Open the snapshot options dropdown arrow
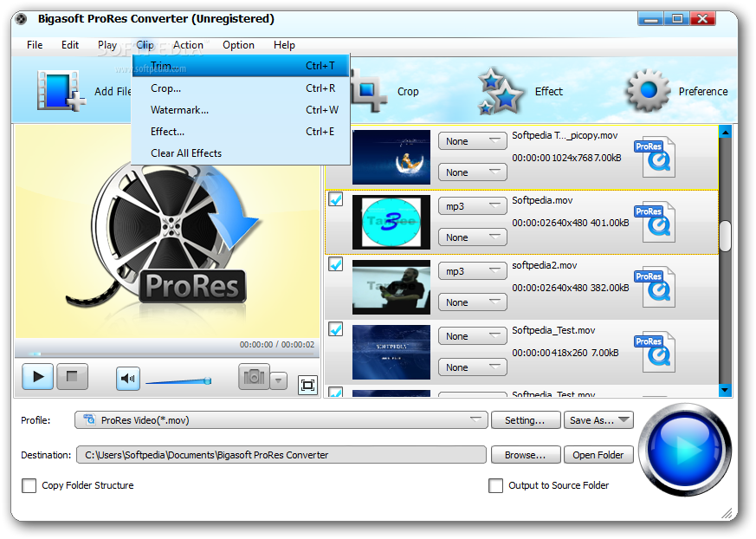The image size is (756, 539). 278,380
